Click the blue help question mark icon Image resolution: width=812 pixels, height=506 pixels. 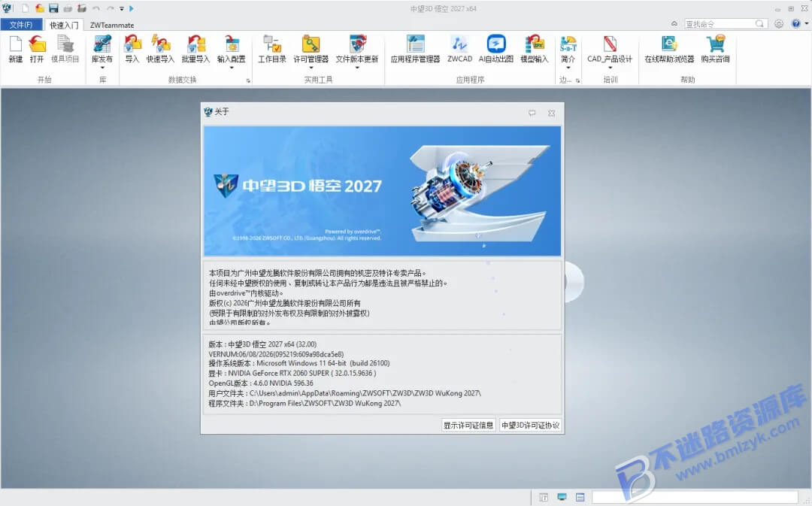click(796, 24)
